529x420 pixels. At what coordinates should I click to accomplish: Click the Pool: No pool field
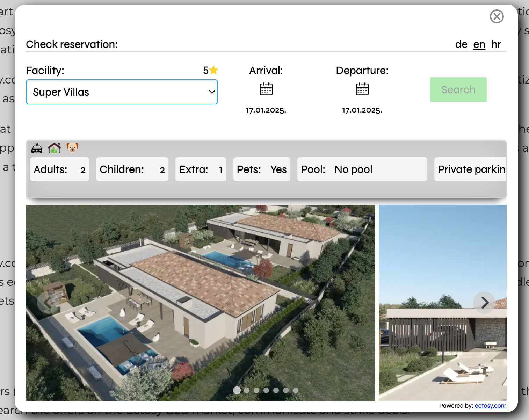pyautogui.click(x=362, y=169)
